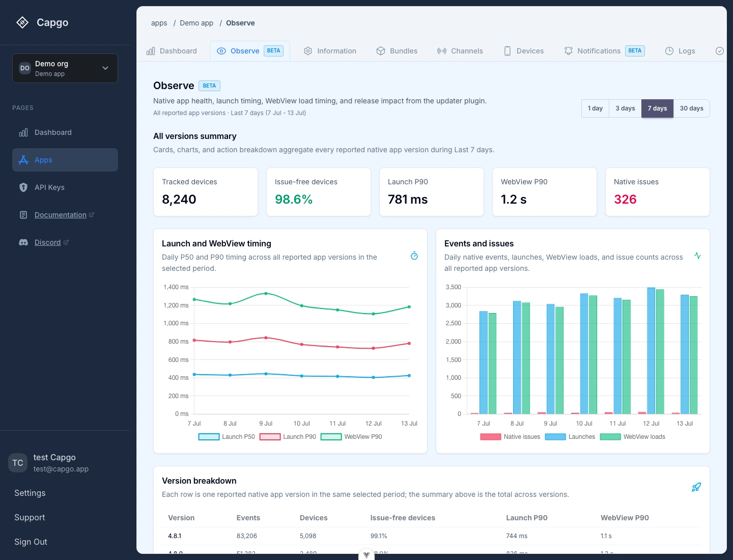Click the Issue-free devices 98.6% card

tap(319, 192)
